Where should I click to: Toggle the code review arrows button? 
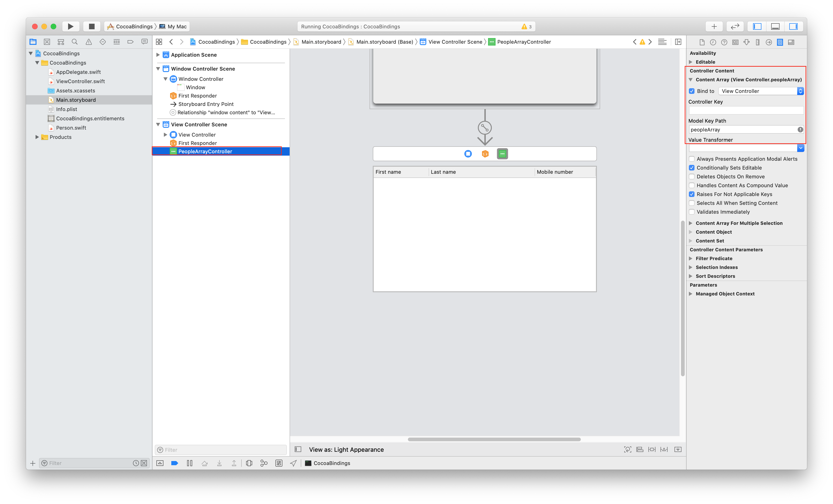tap(735, 26)
